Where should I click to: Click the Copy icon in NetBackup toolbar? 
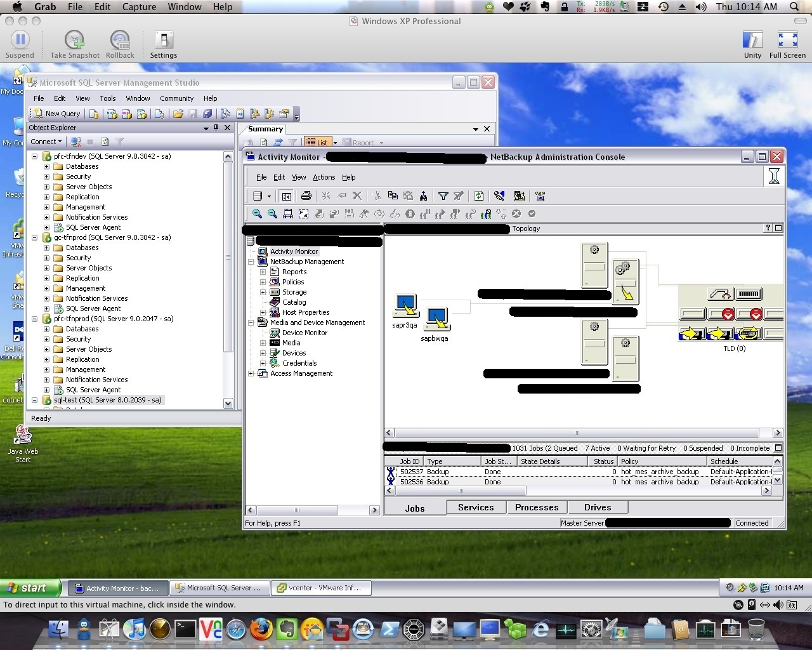point(393,196)
